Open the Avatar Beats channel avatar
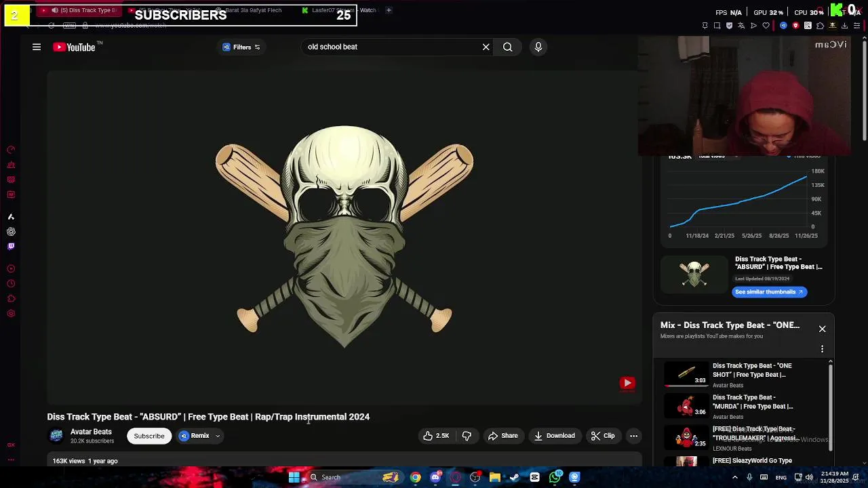The width and height of the screenshot is (868, 488). [56, 436]
